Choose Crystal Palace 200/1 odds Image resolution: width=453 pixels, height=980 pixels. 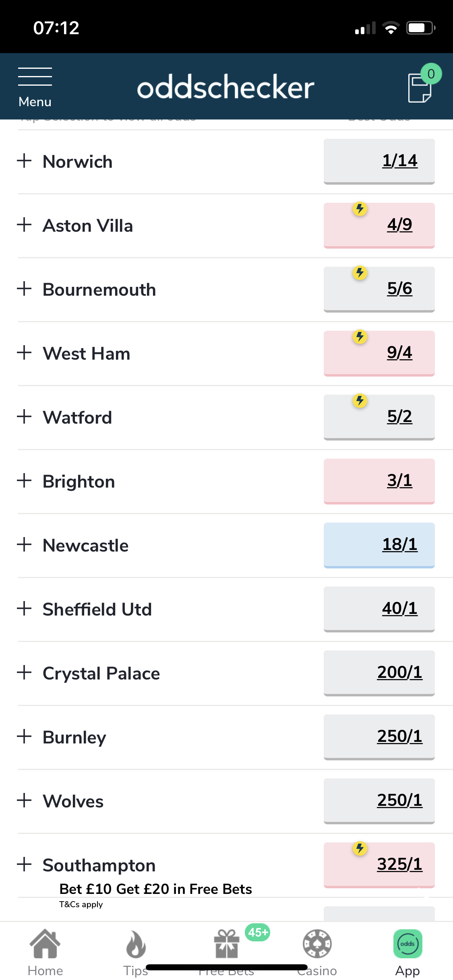379,673
